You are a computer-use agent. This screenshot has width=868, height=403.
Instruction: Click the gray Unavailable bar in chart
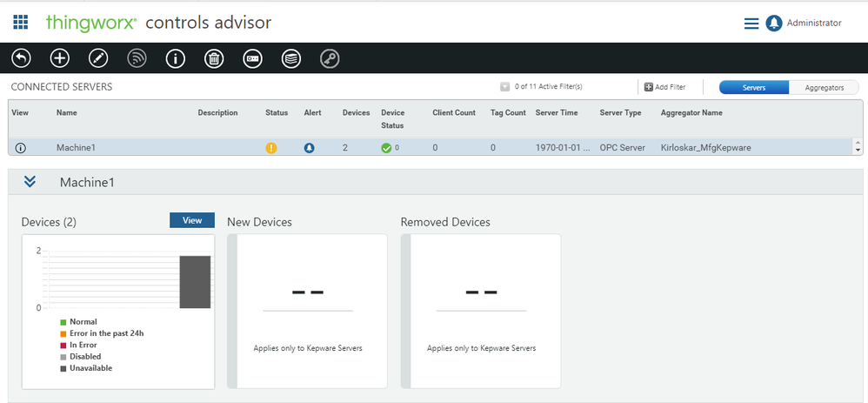(195, 282)
